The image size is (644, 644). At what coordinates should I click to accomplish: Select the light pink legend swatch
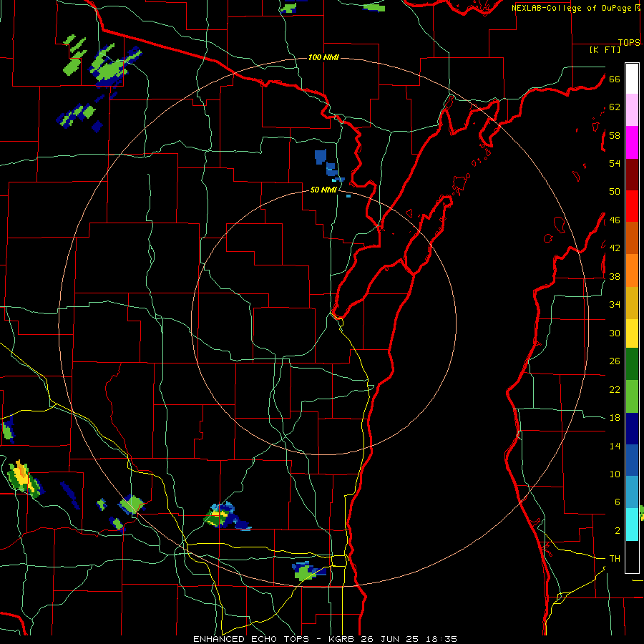(632, 109)
